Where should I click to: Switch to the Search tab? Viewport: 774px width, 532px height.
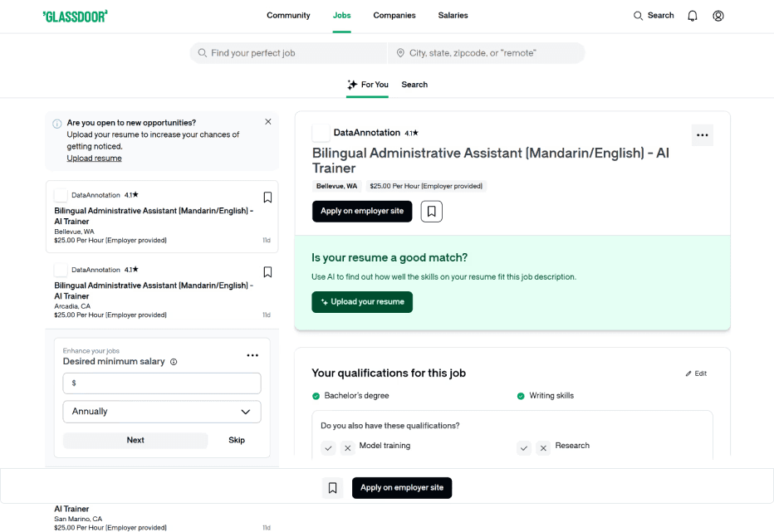tap(414, 85)
